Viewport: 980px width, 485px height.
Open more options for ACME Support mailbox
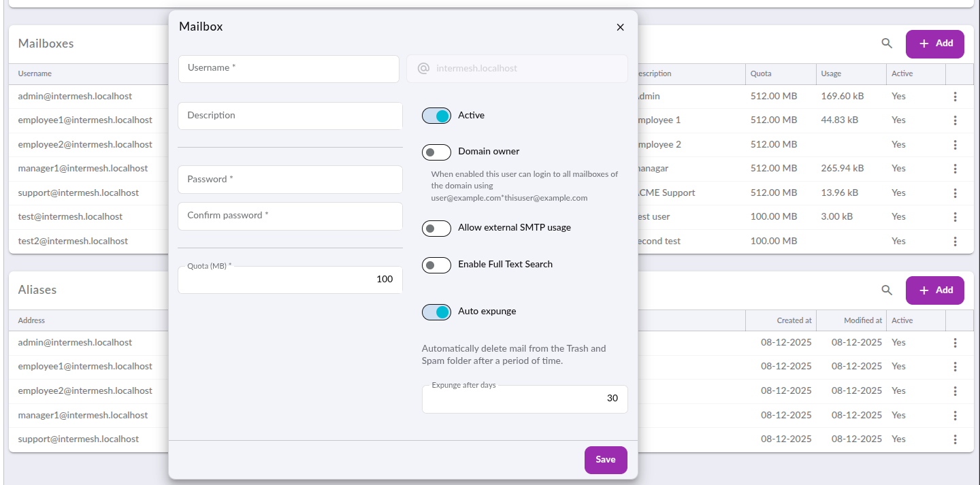click(x=955, y=193)
